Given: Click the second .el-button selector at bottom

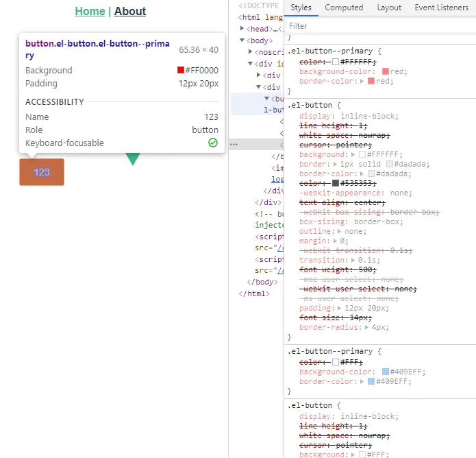Looking at the screenshot, I should (310, 406).
